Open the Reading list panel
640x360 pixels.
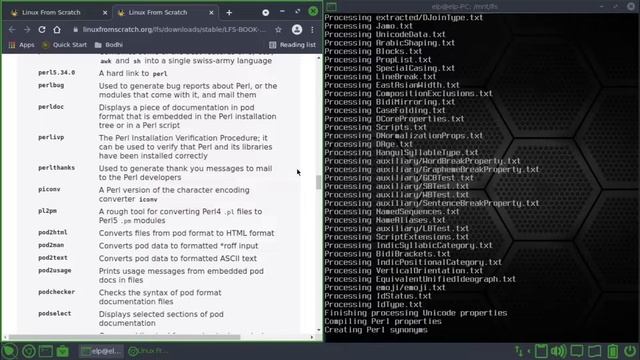click(x=292, y=45)
